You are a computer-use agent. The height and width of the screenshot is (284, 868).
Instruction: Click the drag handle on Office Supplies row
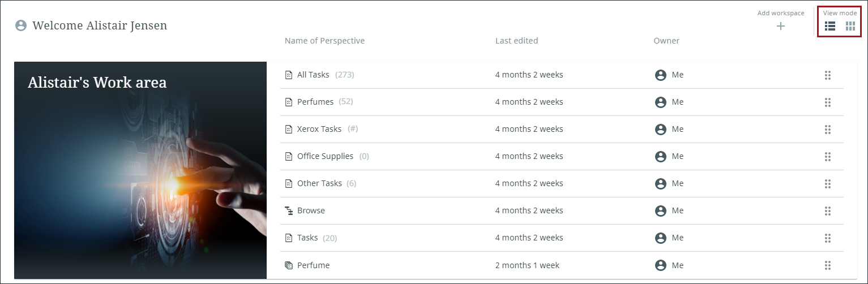click(x=828, y=157)
